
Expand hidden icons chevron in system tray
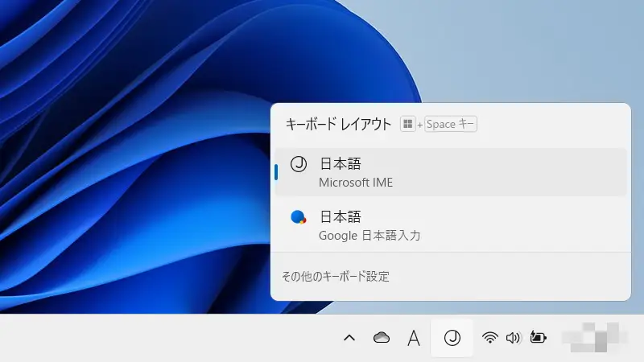click(x=349, y=338)
